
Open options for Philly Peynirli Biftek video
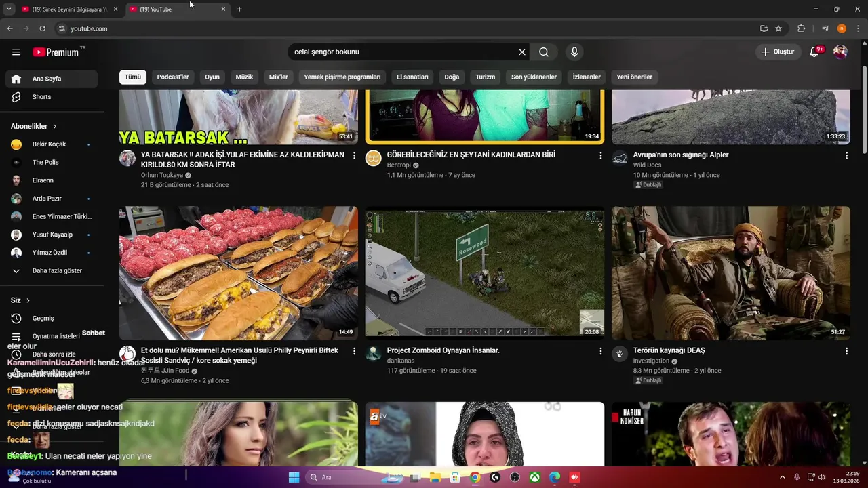(354, 352)
